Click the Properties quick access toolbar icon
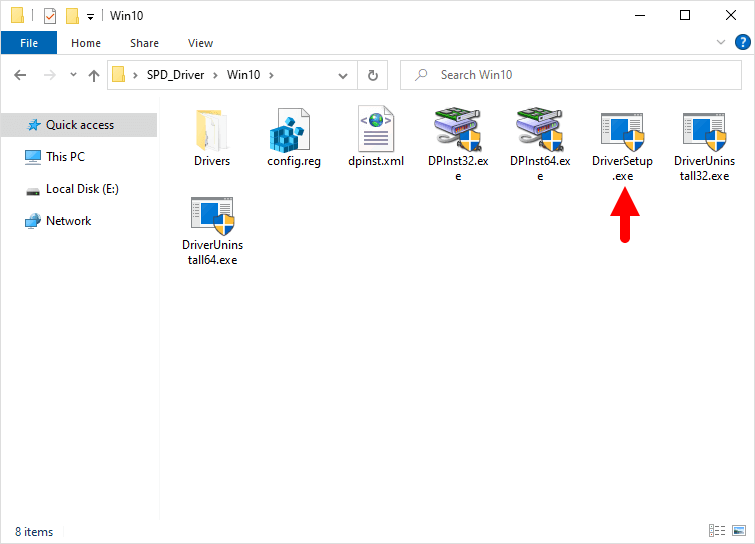The width and height of the screenshot is (755, 544). [x=50, y=16]
